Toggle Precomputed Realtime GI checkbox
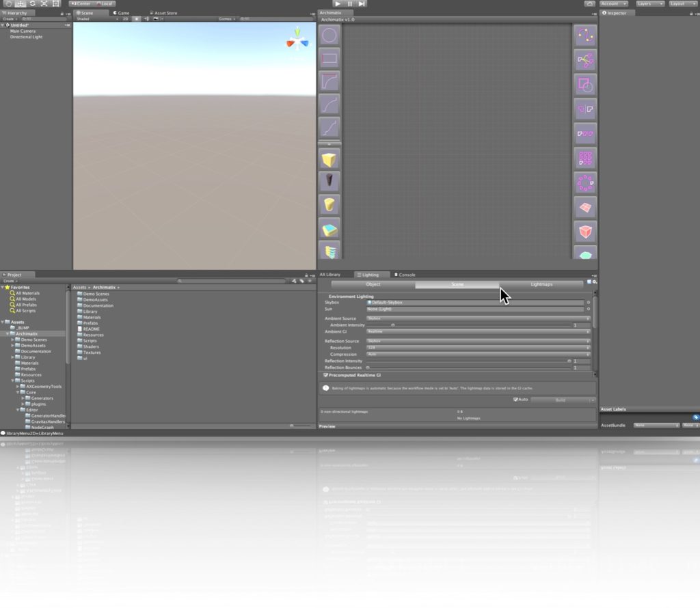This screenshot has width=700, height=608. [x=325, y=375]
